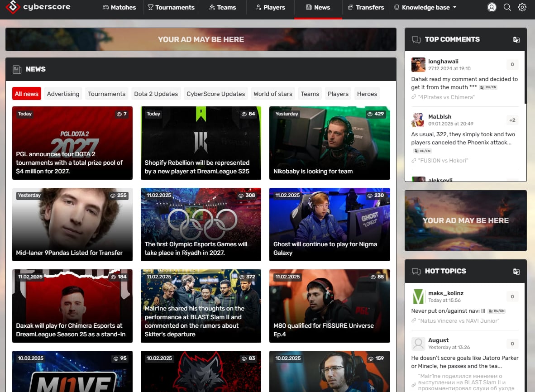Viewport: 535px width, 392px height.
Task: Open the "FUSION vs Hokori" match link
Action: (443, 161)
